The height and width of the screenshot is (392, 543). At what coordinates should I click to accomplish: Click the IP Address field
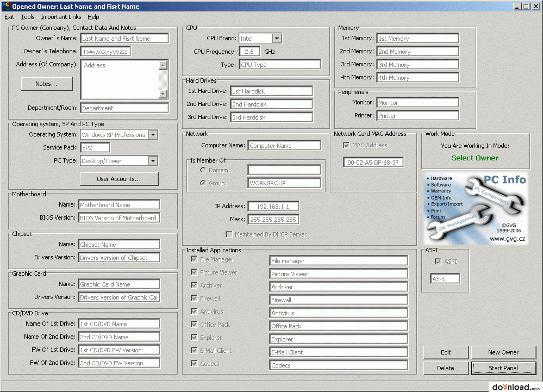click(x=273, y=207)
